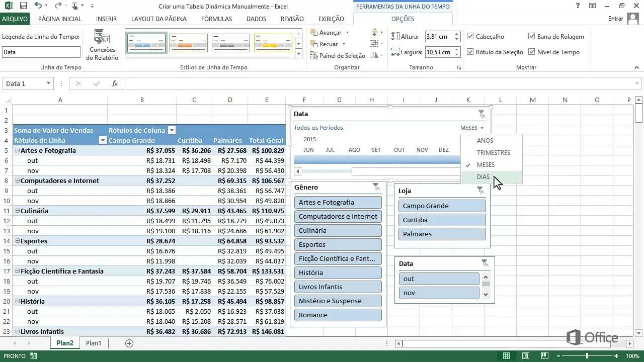Viewport: 644px width, 362px height.
Task: Click the Save icon in quick access toolbar
Action: [24, 6]
